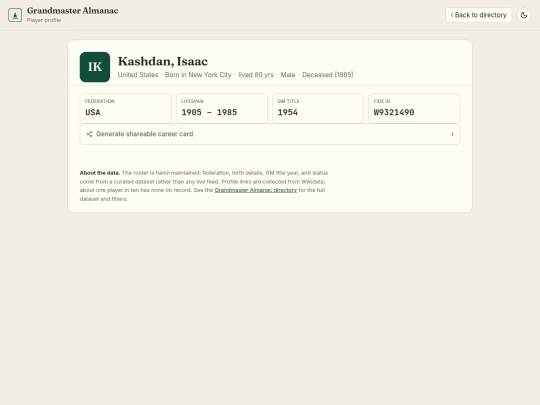This screenshot has height=405, width=540.
Task: Open Generate shareable career card
Action: click(x=270, y=134)
